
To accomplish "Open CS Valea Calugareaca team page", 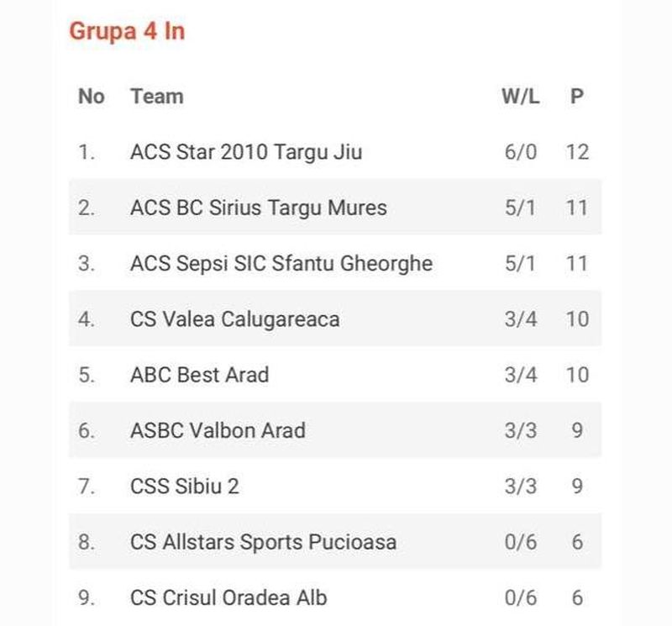I will (x=235, y=319).
